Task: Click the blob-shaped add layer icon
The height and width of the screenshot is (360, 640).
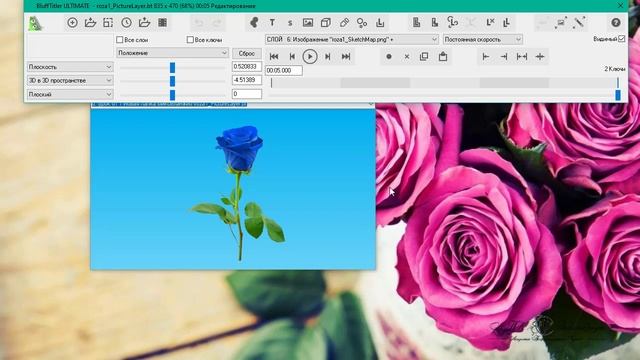Action: coord(254,22)
